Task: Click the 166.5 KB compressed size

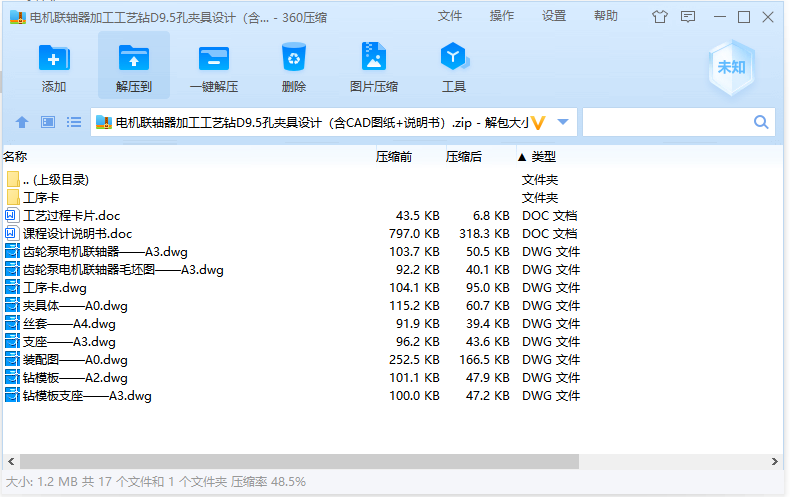Action: [x=484, y=359]
